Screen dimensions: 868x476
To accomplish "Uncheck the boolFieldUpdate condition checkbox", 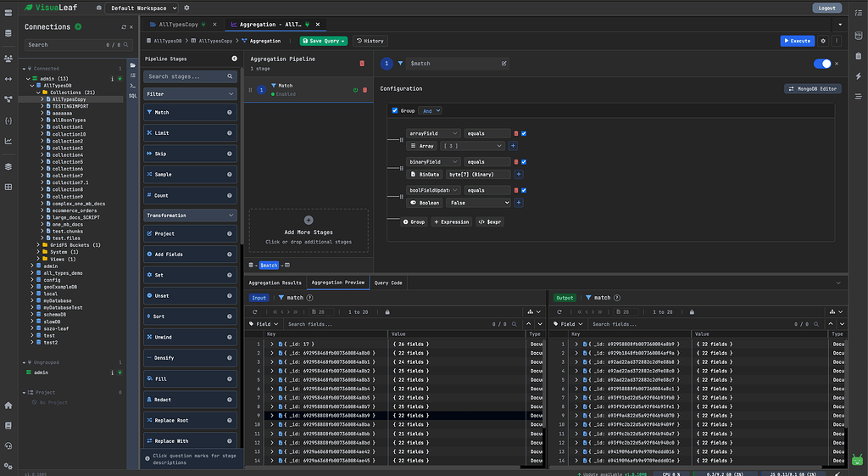I will tap(524, 190).
